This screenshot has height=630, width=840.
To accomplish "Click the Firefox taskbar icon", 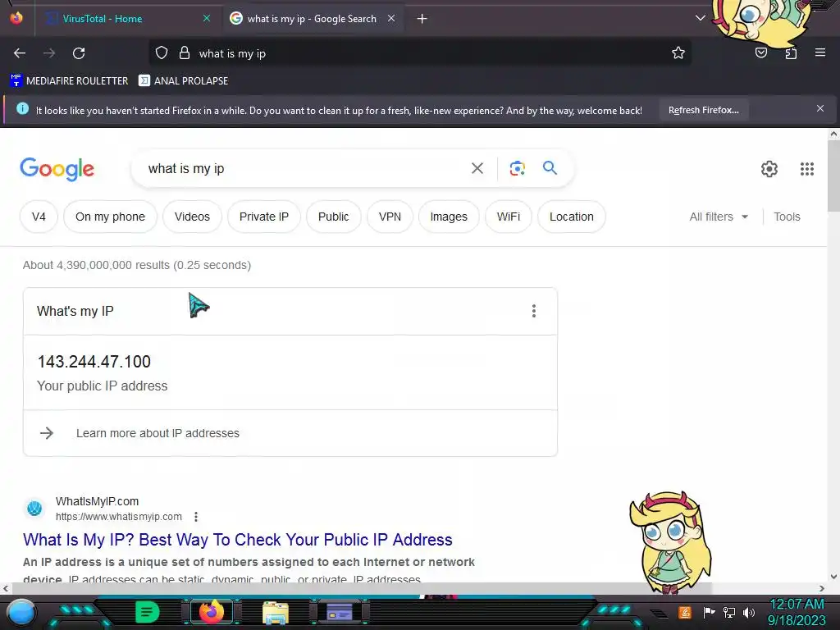I will [x=212, y=612].
